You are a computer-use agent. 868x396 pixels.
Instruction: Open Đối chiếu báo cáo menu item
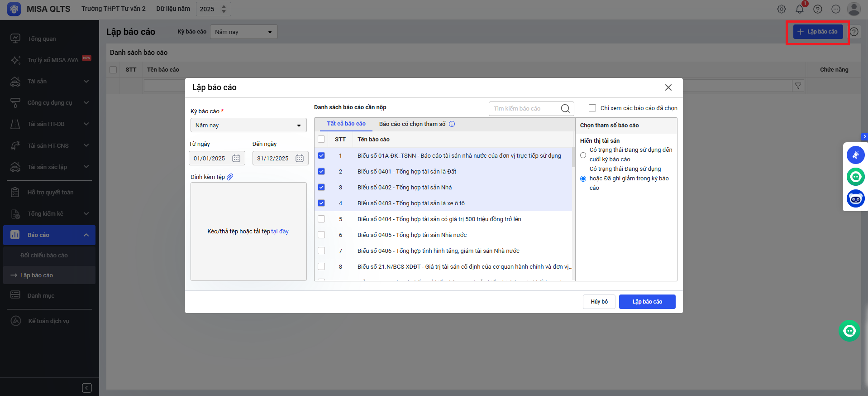pos(44,255)
